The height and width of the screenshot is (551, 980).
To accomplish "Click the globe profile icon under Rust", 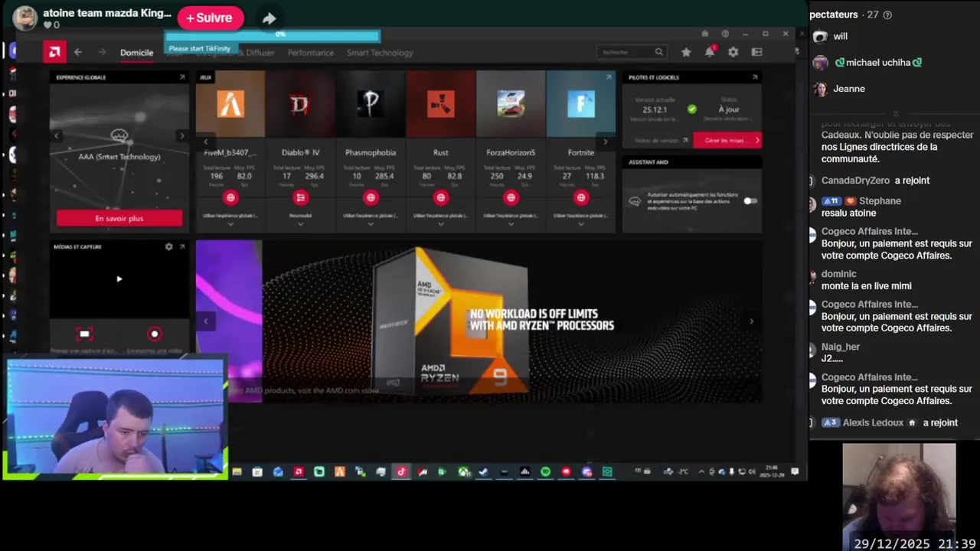I will [x=440, y=197].
